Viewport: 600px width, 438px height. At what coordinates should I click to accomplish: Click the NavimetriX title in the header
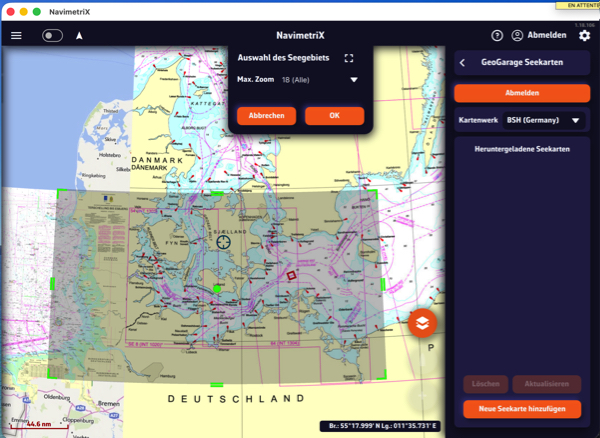point(300,36)
